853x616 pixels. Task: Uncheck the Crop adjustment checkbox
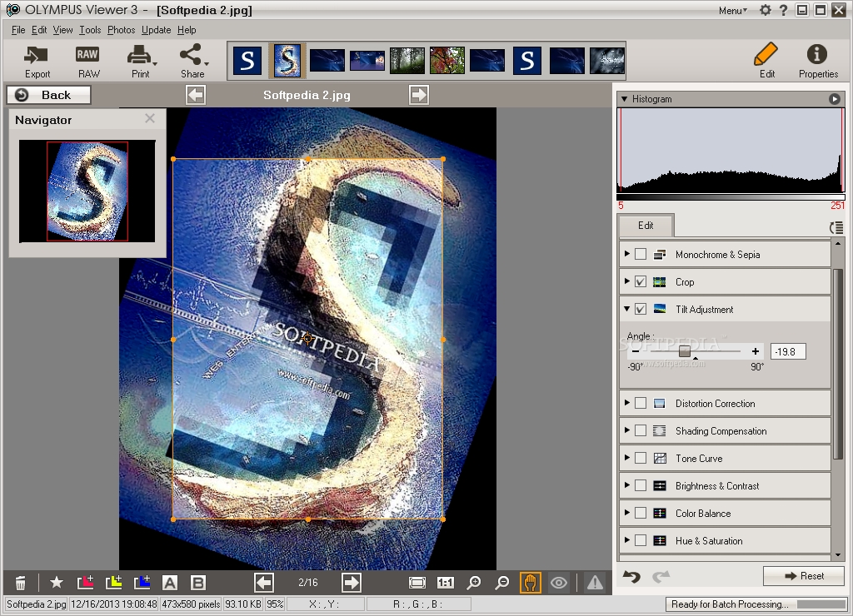pyautogui.click(x=640, y=281)
